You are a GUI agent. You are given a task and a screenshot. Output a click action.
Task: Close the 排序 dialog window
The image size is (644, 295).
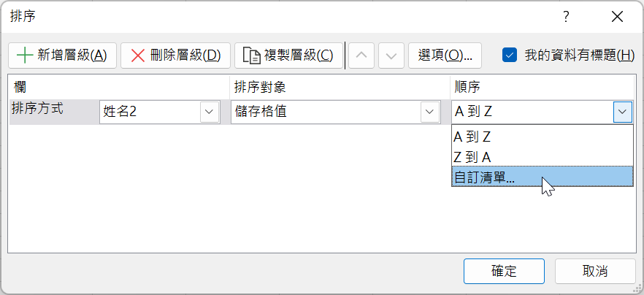point(617,17)
